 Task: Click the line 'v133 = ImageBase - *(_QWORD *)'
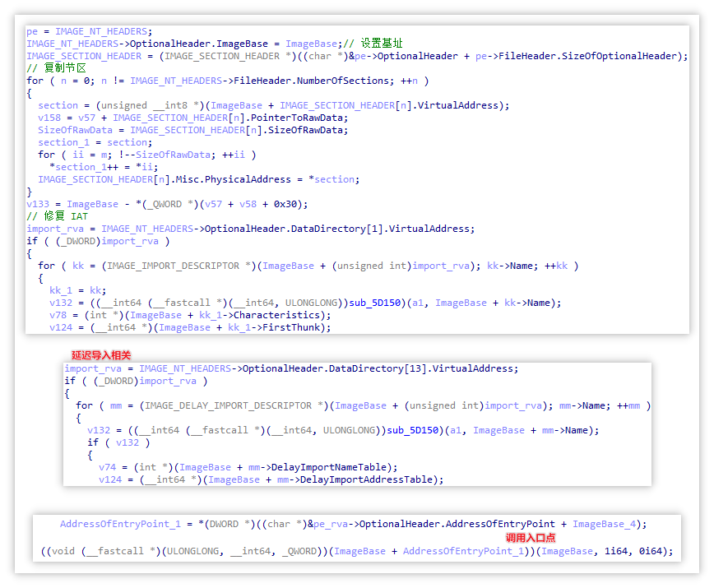[167, 204]
